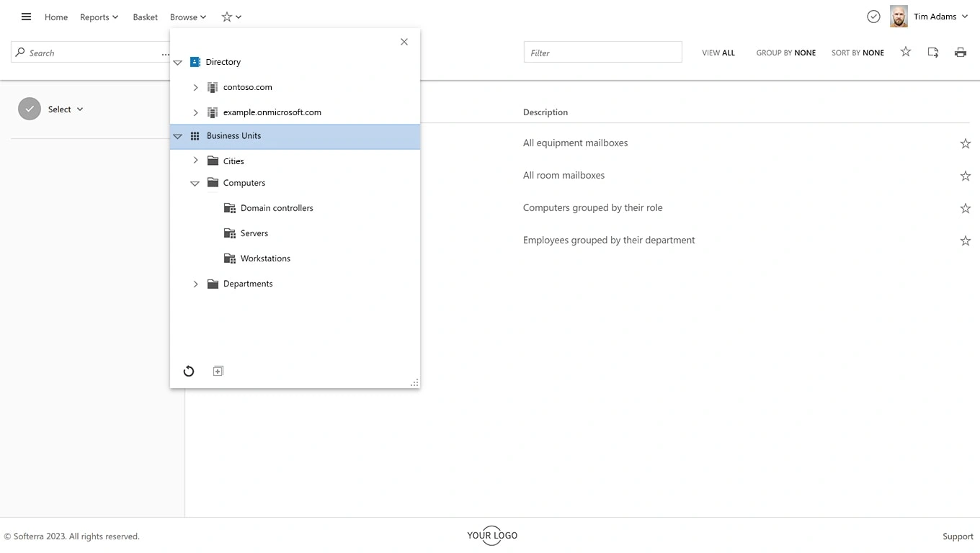Select Domain controllers in the tree
The width and height of the screenshot is (980, 553).
(277, 208)
